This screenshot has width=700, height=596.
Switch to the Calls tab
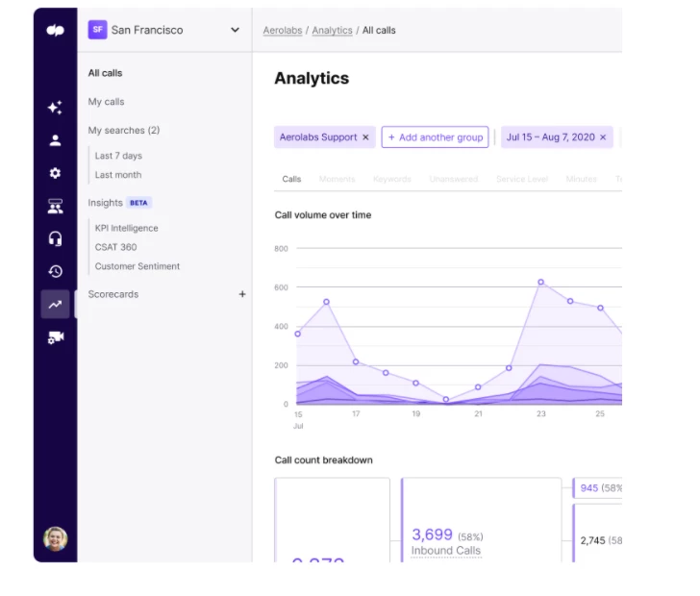[x=291, y=179]
